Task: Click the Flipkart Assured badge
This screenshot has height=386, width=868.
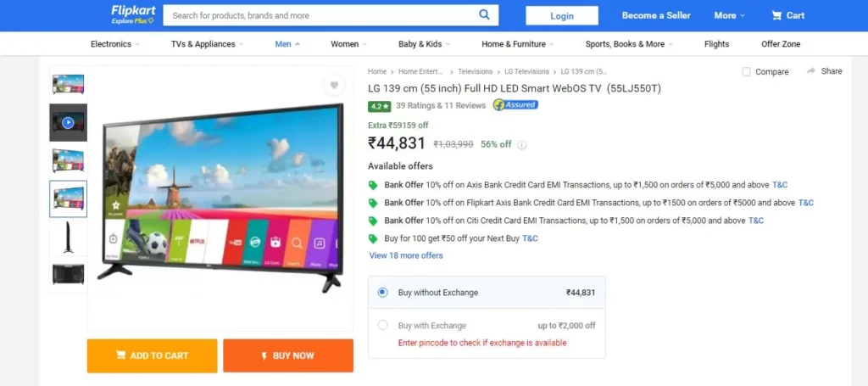Action: coord(515,104)
